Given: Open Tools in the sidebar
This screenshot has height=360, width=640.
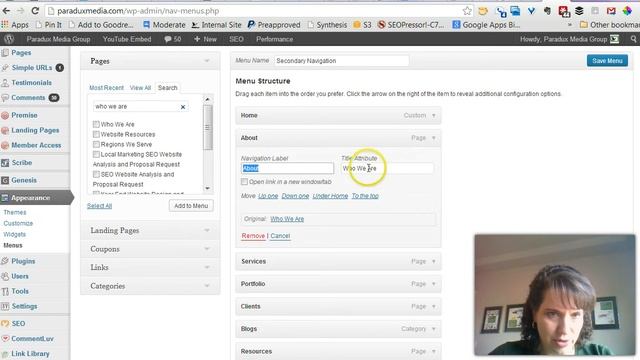Looking at the screenshot, I should coord(20,291).
